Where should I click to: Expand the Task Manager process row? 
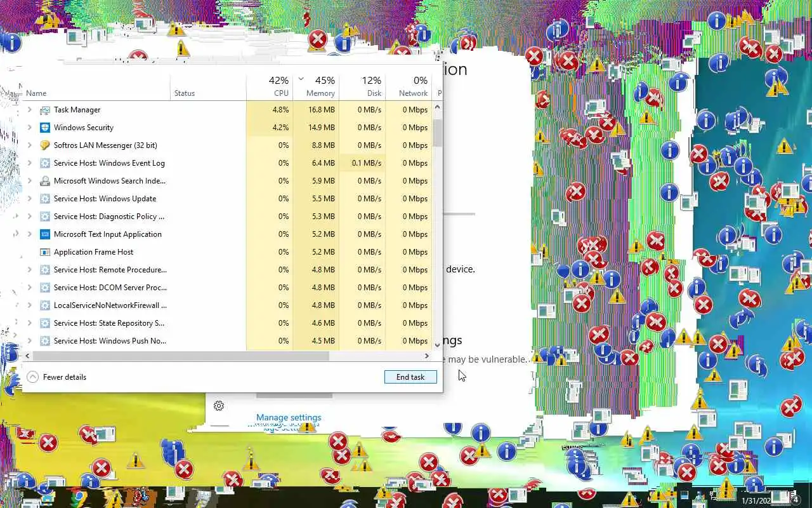tap(29, 110)
